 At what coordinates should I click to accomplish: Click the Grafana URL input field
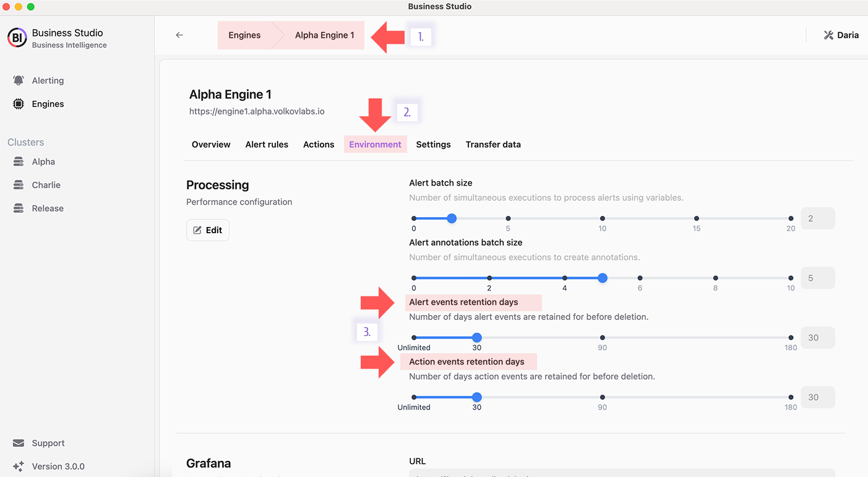tap(622, 473)
